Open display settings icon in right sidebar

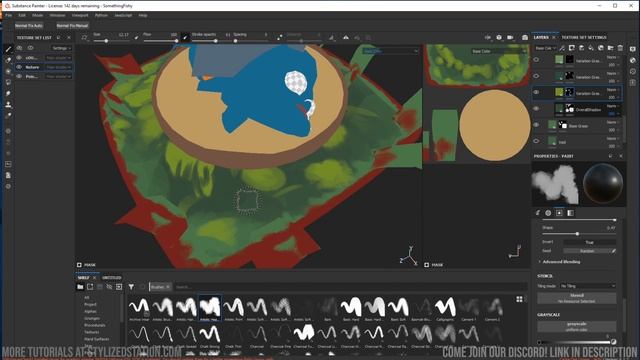click(x=633, y=49)
